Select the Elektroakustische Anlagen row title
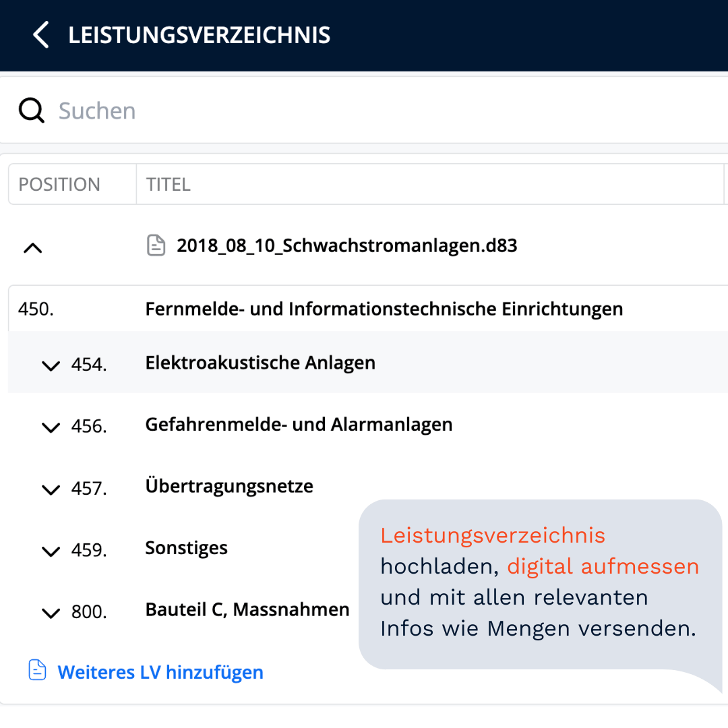Image resolution: width=728 pixels, height=728 pixels. (x=260, y=362)
